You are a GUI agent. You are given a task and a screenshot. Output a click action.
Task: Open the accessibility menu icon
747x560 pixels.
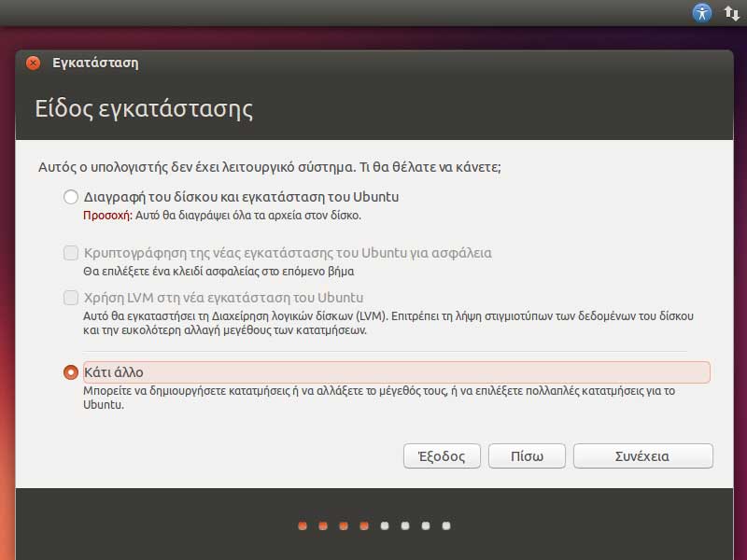click(702, 13)
